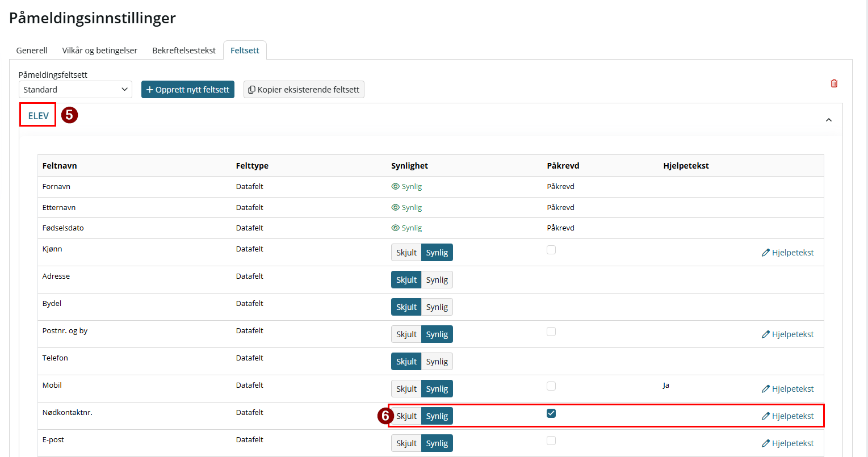868x457 pixels.
Task: Set Telefon visibility to Skjult
Action: coord(406,362)
